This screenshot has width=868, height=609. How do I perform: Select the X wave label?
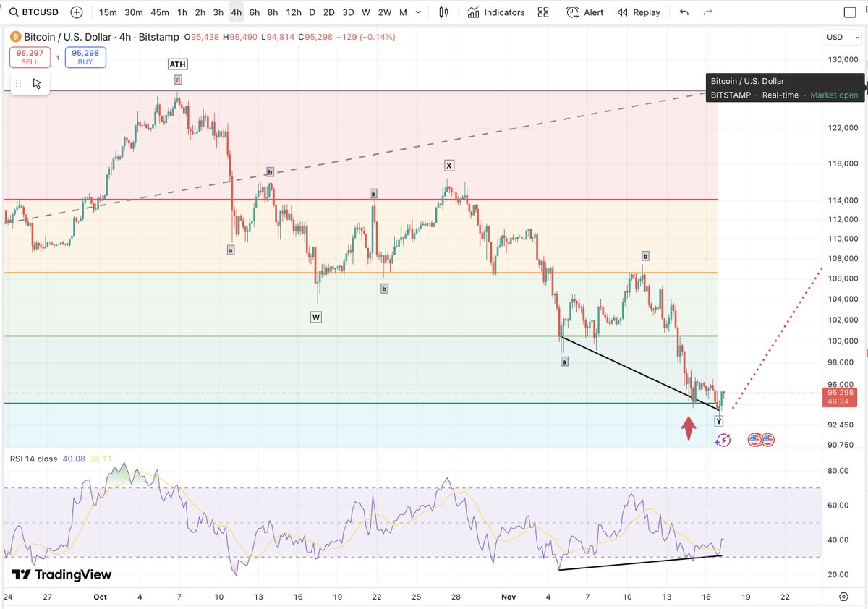click(449, 166)
